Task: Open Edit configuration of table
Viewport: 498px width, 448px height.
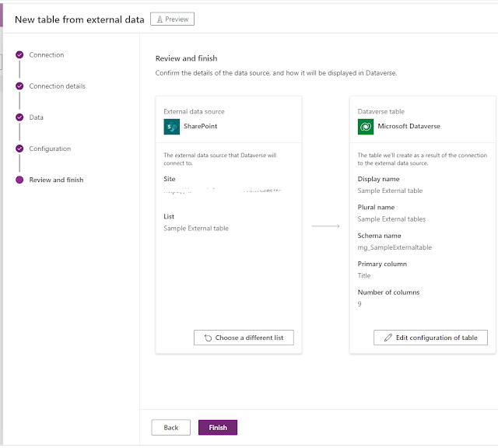Action: click(430, 338)
